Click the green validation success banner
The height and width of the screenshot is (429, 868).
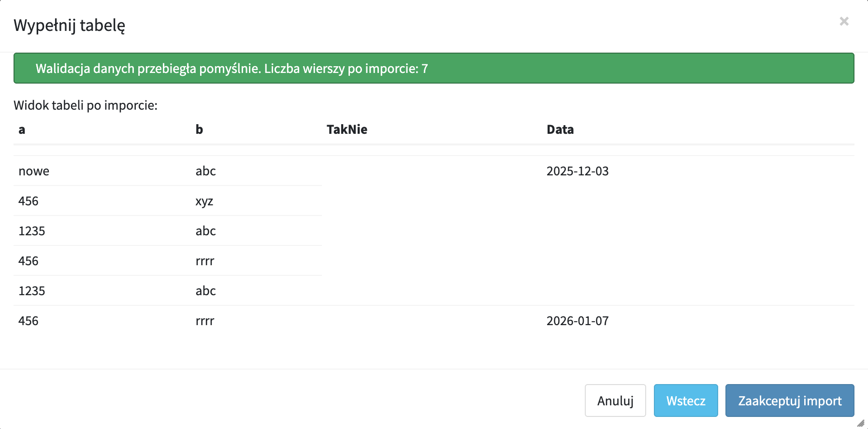(434, 68)
